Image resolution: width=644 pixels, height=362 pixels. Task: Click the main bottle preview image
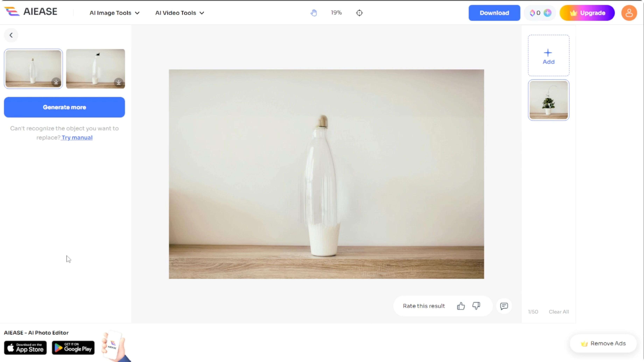pyautogui.click(x=326, y=174)
